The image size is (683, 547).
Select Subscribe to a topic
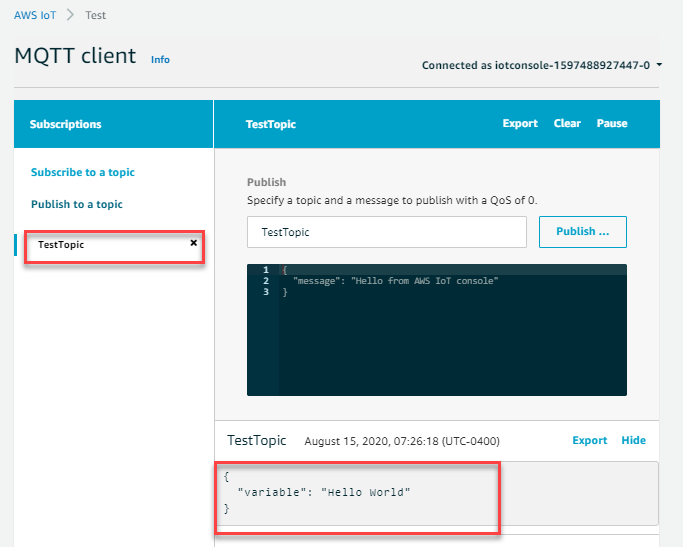(82, 172)
